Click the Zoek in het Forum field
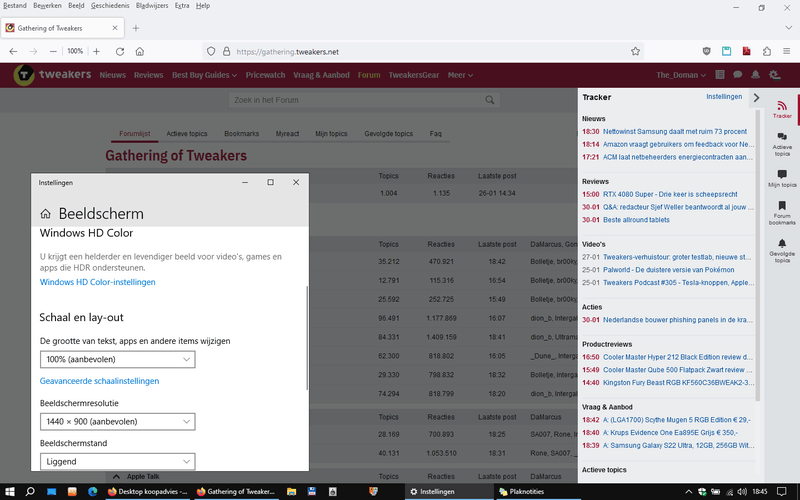The image size is (800, 500). point(357,100)
